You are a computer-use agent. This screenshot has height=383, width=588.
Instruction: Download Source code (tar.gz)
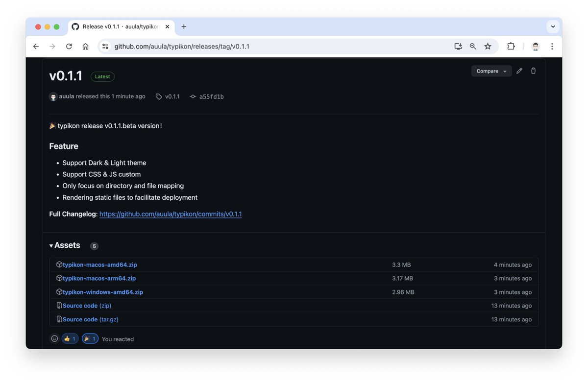pyautogui.click(x=91, y=319)
